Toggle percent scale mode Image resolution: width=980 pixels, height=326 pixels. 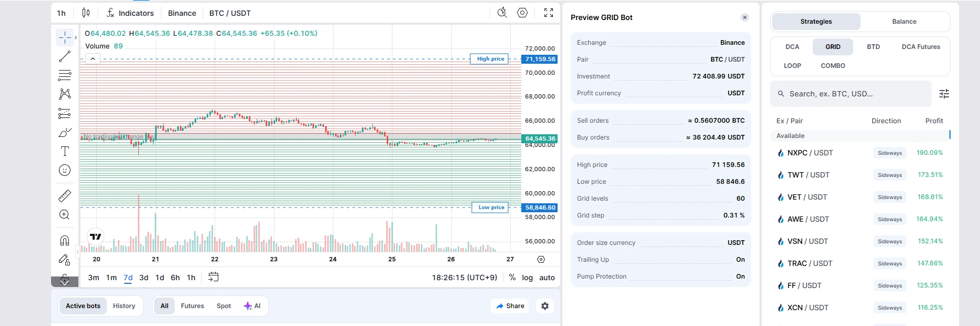click(512, 278)
